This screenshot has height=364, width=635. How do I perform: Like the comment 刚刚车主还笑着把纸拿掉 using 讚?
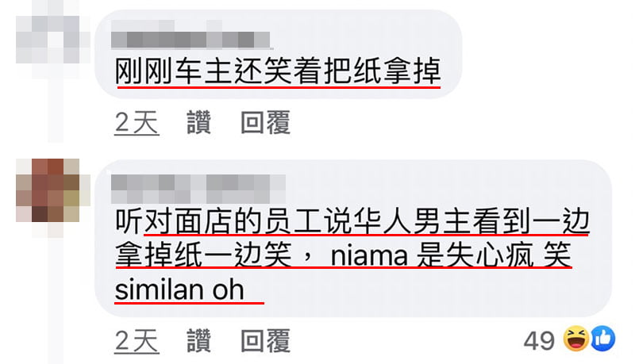pyautogui.click(x=199, y=122)
